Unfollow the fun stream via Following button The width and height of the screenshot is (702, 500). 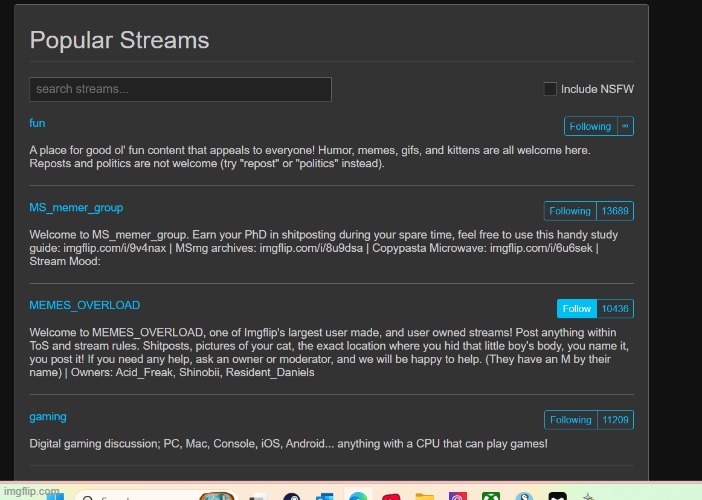590,126
